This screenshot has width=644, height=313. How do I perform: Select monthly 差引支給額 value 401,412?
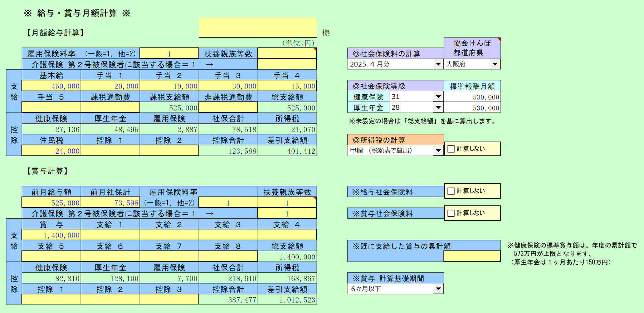[287, 151]
